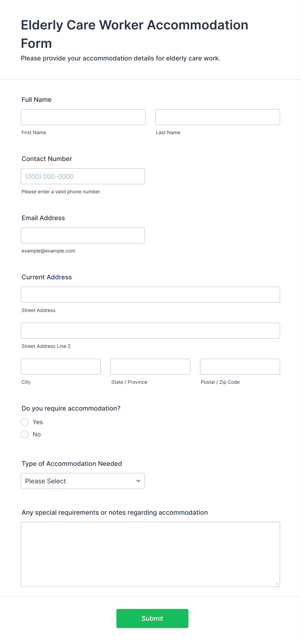Click the Postal / Zip Code field
Viewport: 301px width, 644px height.
[x=240, y=366]
